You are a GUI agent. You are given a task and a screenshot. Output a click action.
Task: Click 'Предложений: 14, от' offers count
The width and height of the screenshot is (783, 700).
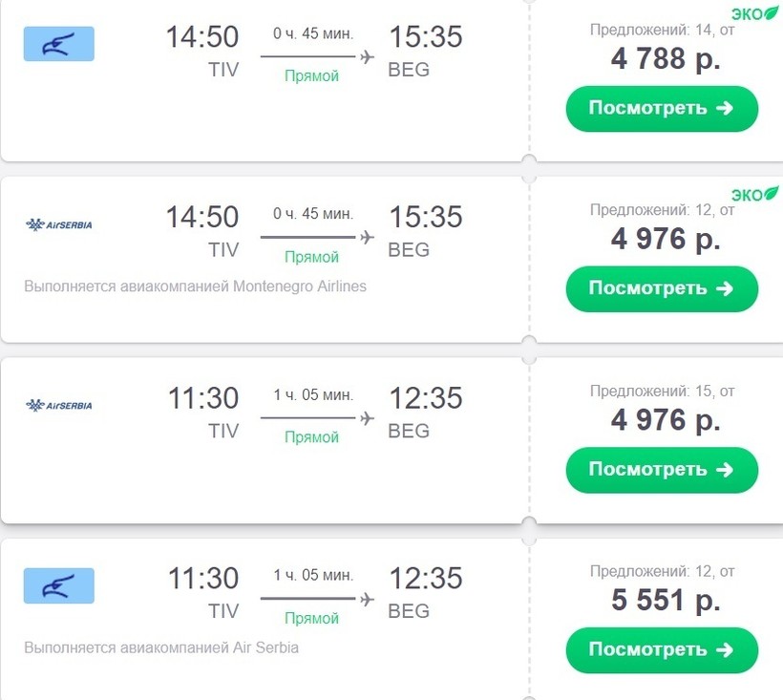tap(662, 30)
